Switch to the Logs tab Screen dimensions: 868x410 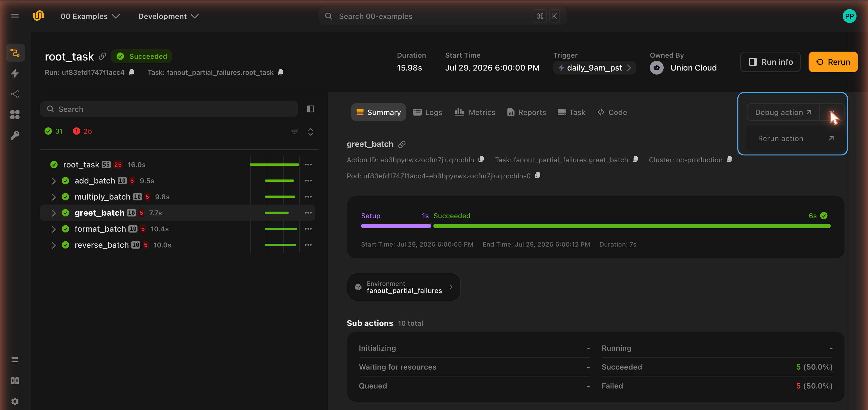tap(427, 112)
